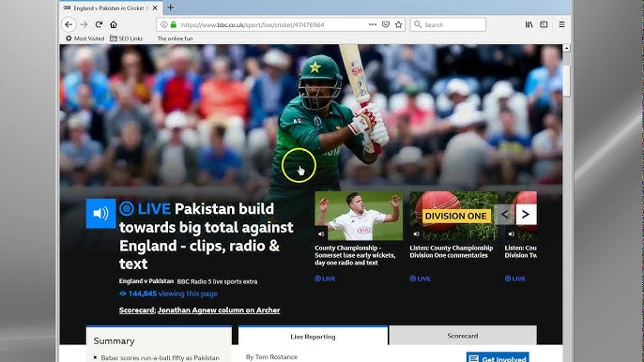This screenshot has height=362, width=644.
Task: Click the speaker icon on Division One thumbnail
Action: point(416,234)
